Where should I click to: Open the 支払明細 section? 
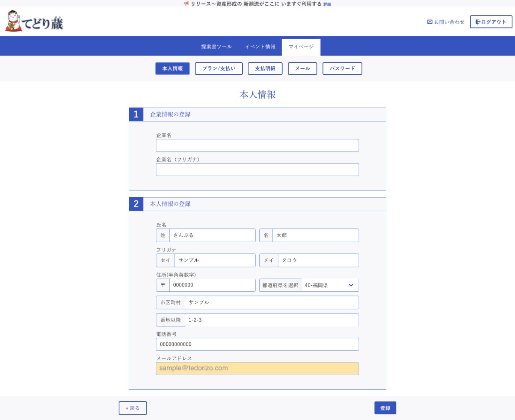[265, 69]
